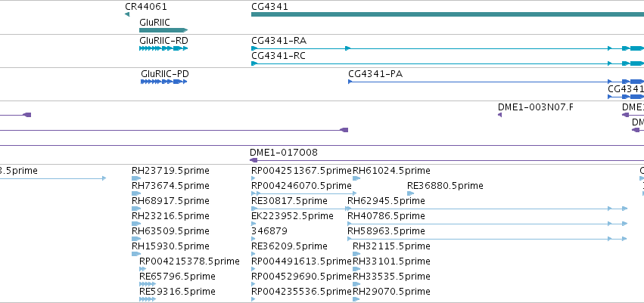
Task: Select the RH29070.5prime EST label
Action: [x=391, y=292]
